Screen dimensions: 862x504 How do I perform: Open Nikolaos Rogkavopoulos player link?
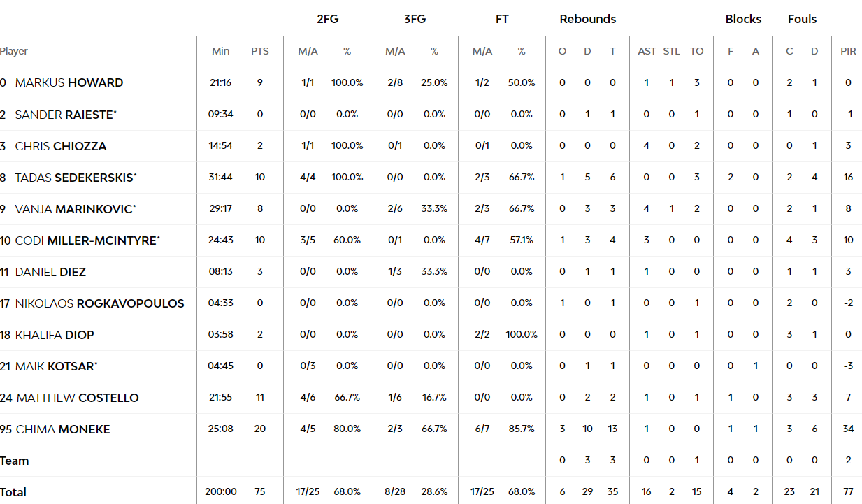pos(100,303)
